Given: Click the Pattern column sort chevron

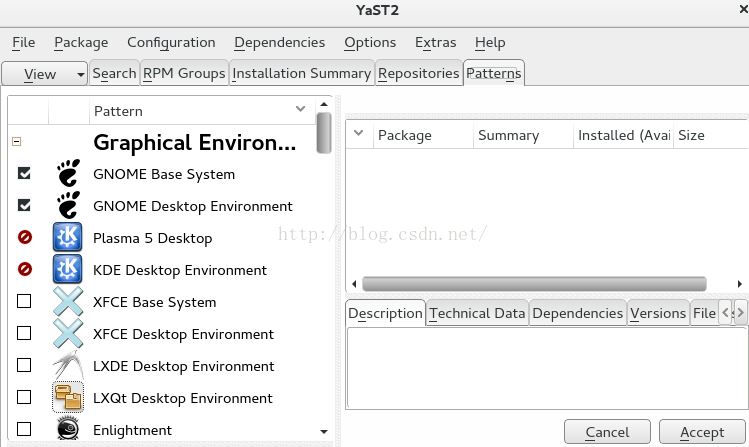Looking at the screenshot, I should (x=300, y=109).
